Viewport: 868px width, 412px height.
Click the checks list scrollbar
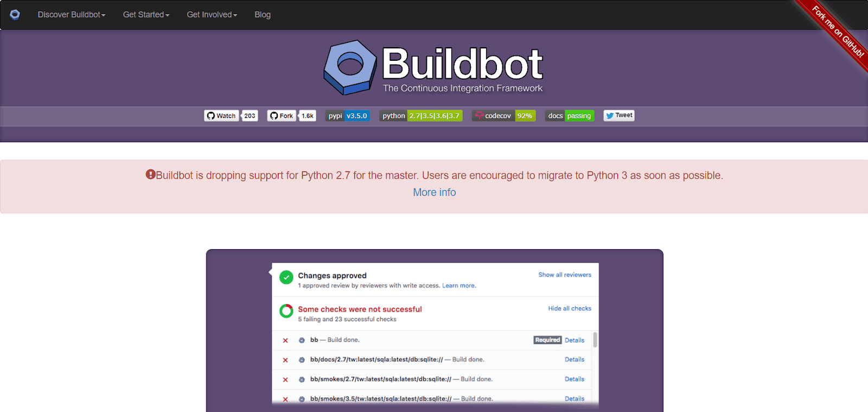[595, 340]
